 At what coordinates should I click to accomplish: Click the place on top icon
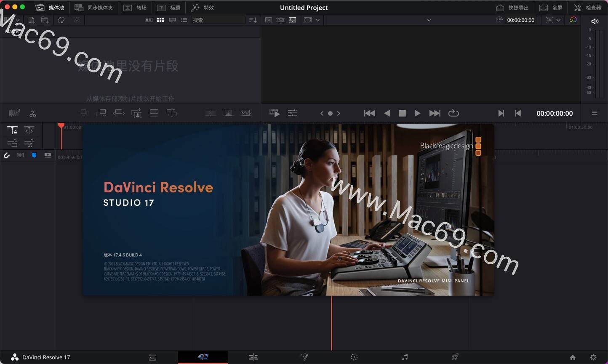click(154, 113)
